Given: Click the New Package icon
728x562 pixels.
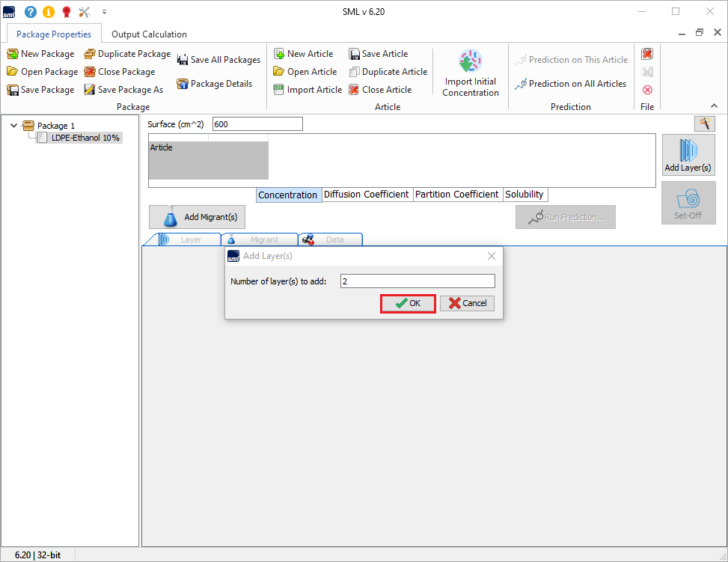Looking at the screenshot, I should pyautogui.click(x=13, y=54).
